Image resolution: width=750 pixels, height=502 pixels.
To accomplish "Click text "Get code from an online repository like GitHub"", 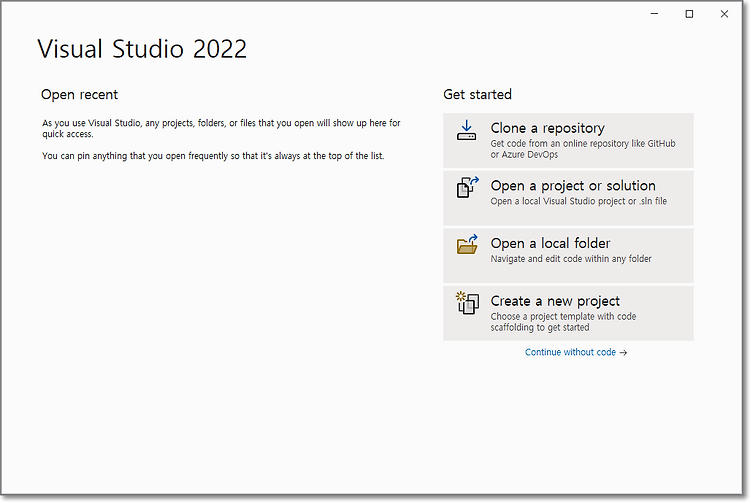I will (x=583, y=143).
